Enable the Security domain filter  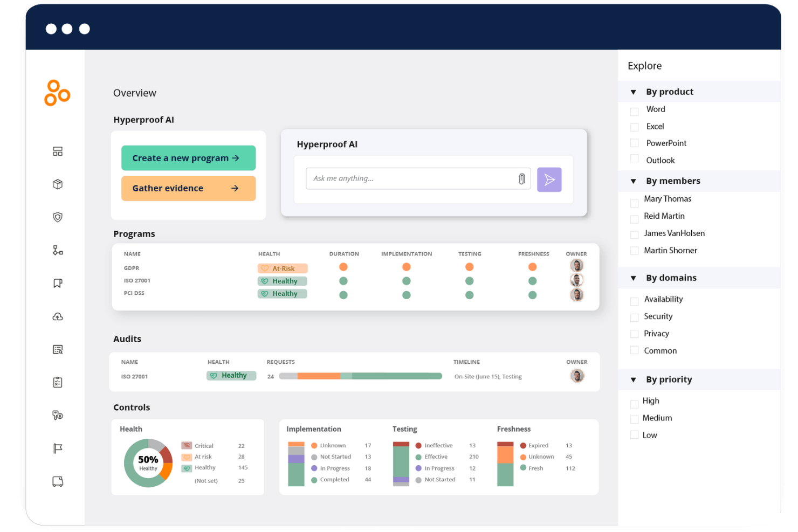(634, 317)
